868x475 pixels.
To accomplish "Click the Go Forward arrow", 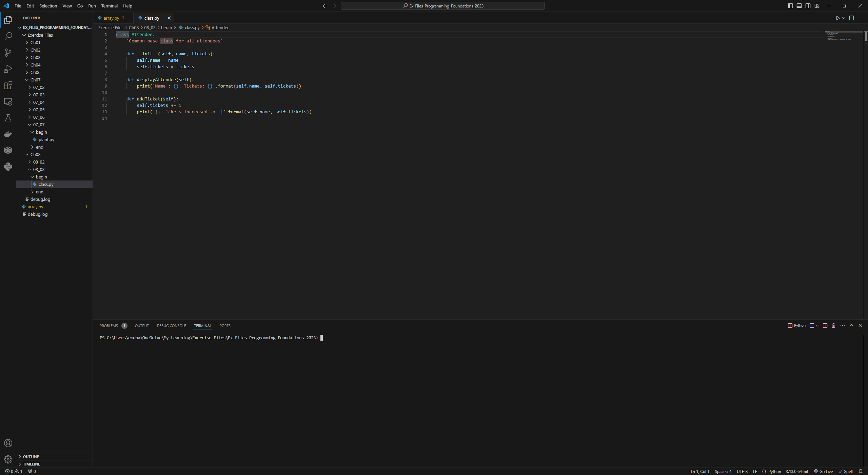I will click(x=334, y=6).
